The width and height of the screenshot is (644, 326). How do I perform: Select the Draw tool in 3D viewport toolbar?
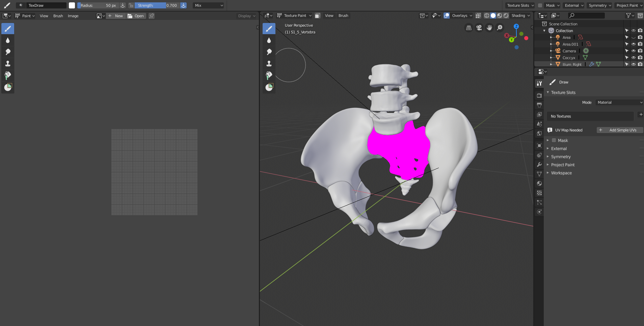pos(269,29)
